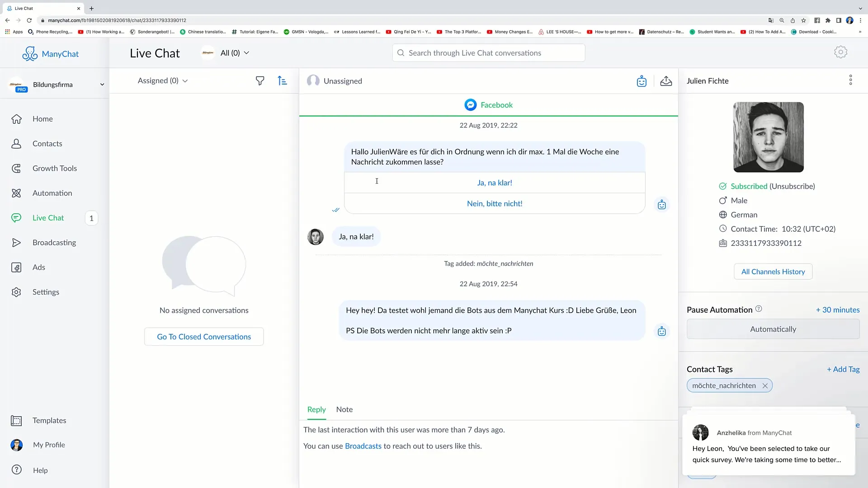
Task: Remove the möchte_nachrichten tag
Action: (x=765, y=386)
